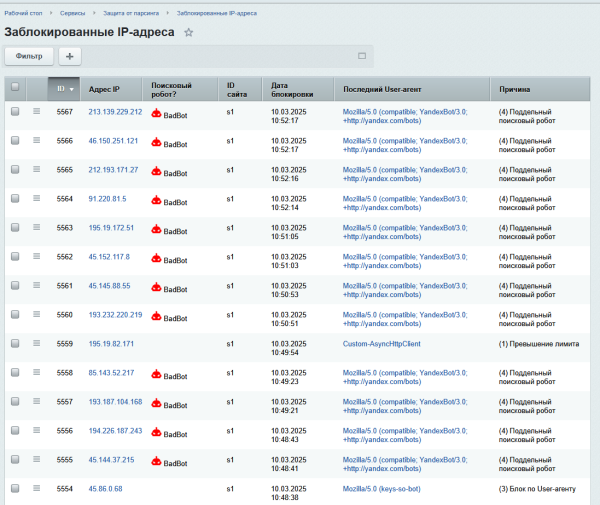Go to Рабочий стол breadcrumb
600x505 pixels.
click(x=23, y=11)
